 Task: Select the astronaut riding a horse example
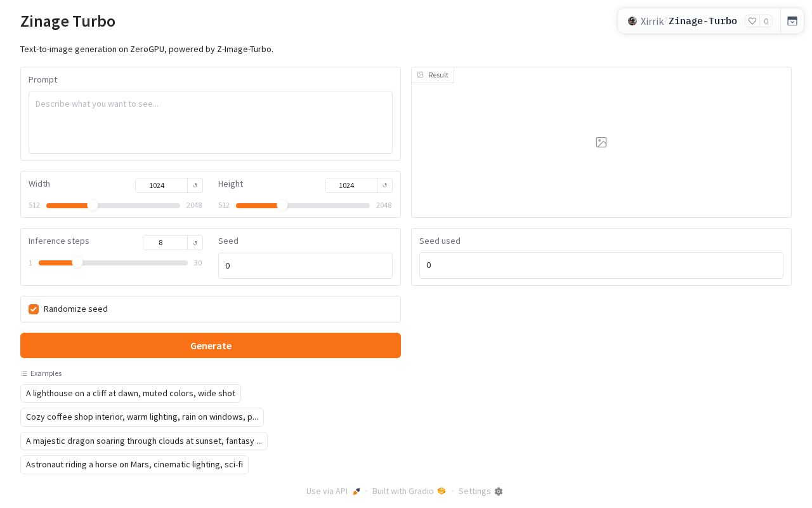(x=134, y=464)
